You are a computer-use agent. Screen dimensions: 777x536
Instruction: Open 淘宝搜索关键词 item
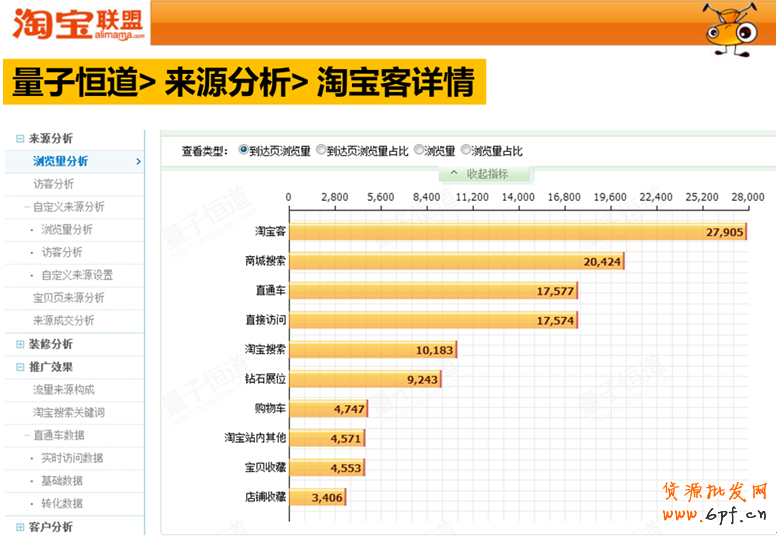68,413
